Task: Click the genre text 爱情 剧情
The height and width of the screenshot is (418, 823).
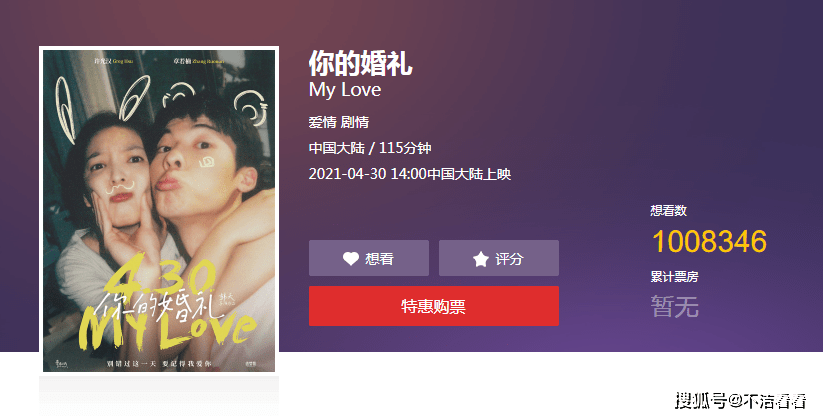Action: (x=339, y=122)
